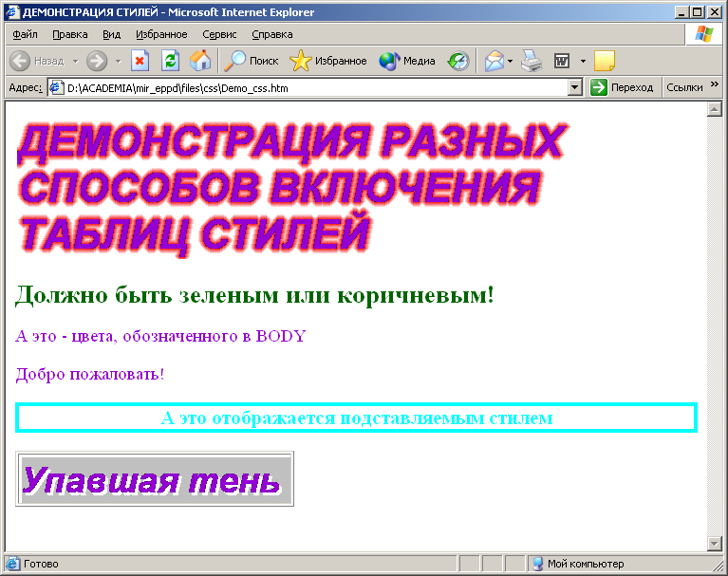Click the page icon in address bar
Viewport: 728px width, 576px height.
pyautogui.click(x=56, y=87)
